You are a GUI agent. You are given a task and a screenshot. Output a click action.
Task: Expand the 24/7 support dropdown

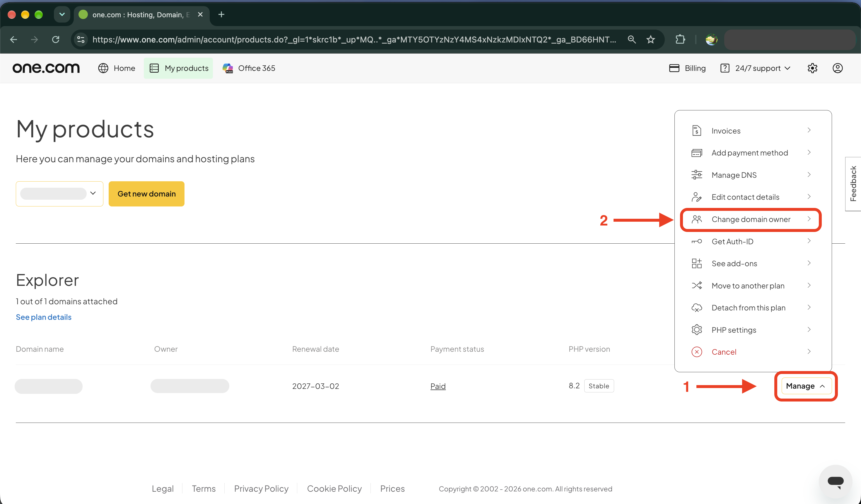(756, 68)
